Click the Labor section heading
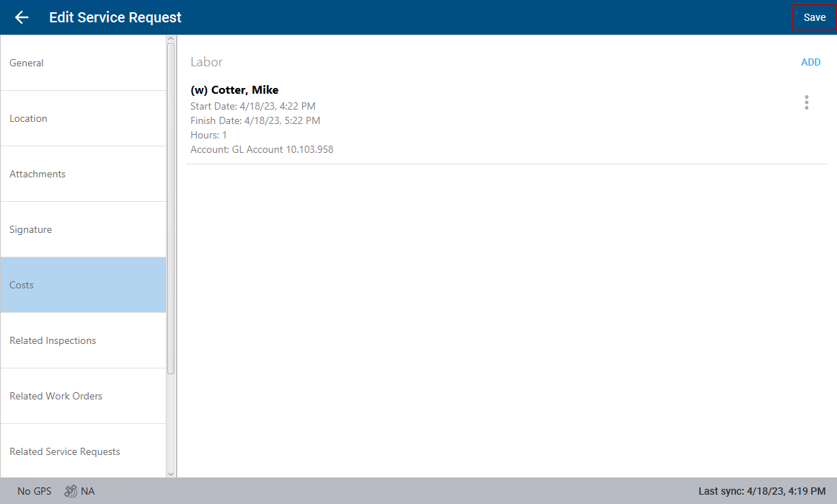This screenshot has width=837, height=504. point(206,63)
